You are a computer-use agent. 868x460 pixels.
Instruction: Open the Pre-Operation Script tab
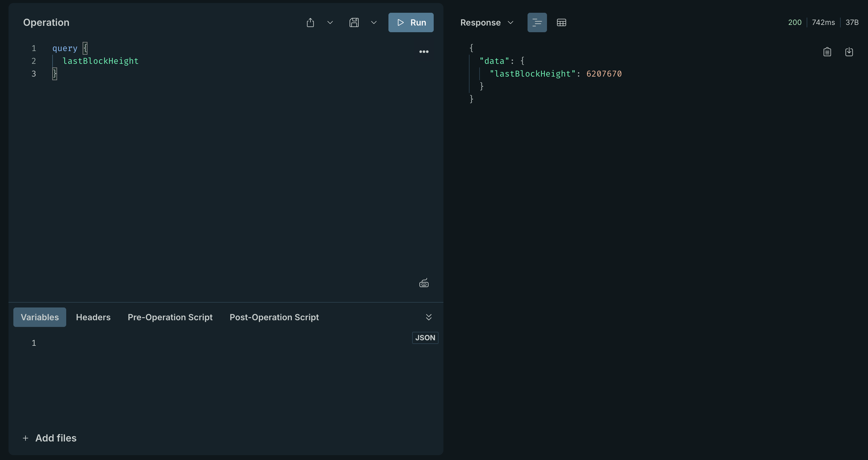tap(170, 317)
